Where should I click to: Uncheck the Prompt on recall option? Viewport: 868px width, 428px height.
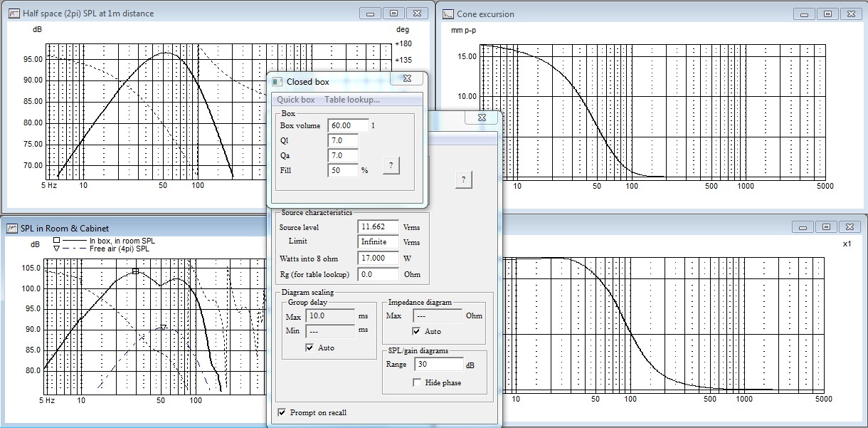[282, 412]
